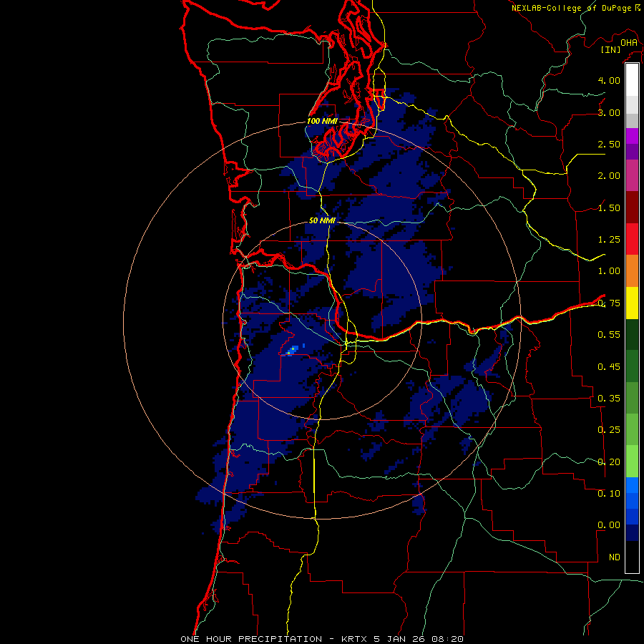Select the 0.45 legend value
644x644 pixels.
609,367
